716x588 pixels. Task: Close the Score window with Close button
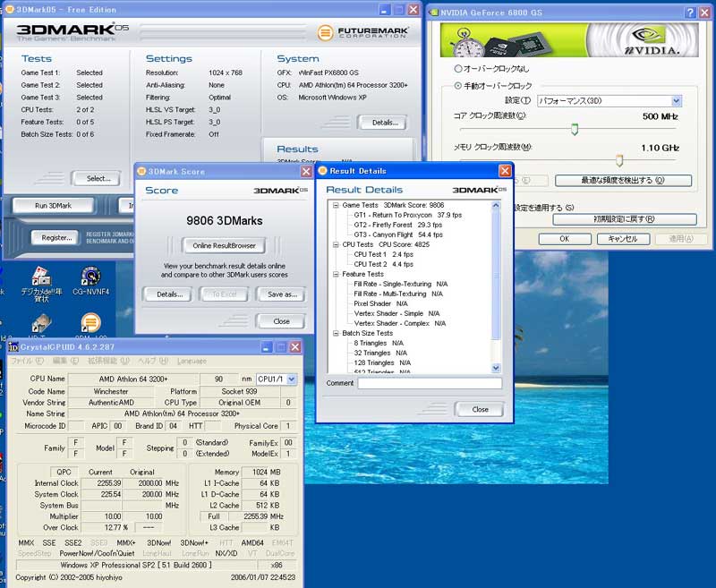tap(281, 321)
